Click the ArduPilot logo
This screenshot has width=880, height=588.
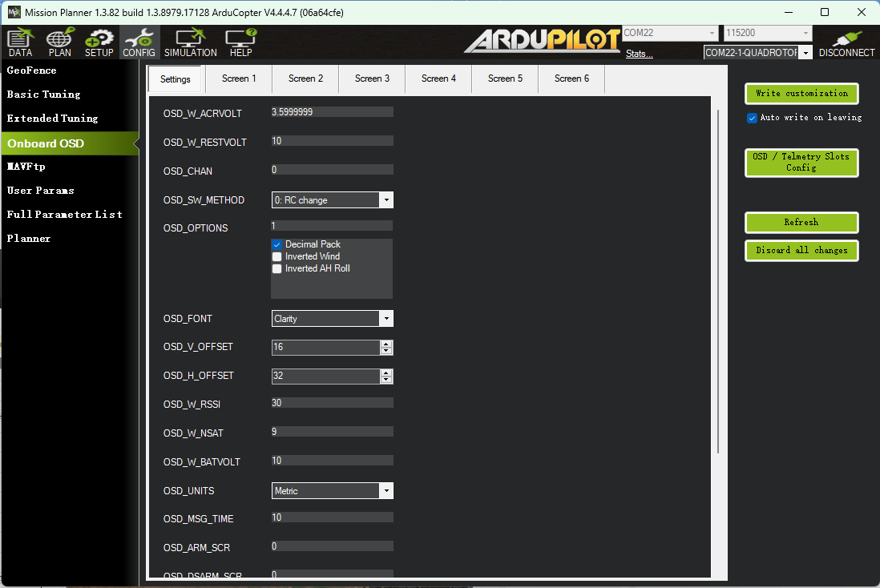tap(542, 41)
